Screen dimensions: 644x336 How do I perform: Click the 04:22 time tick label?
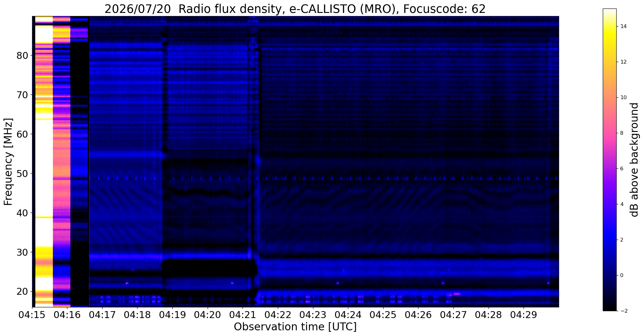click(x=278, y=315)
